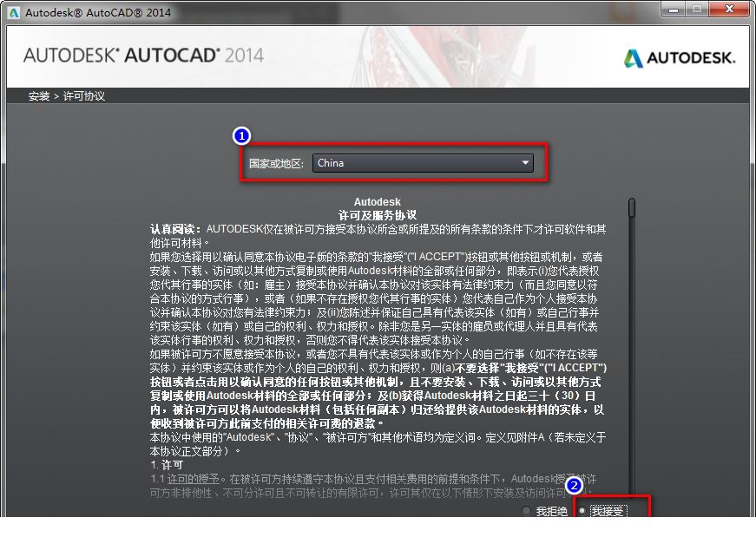Click the "1. 许可" section heading
This screenshot has height=537, width=756.
pos(167,465)
